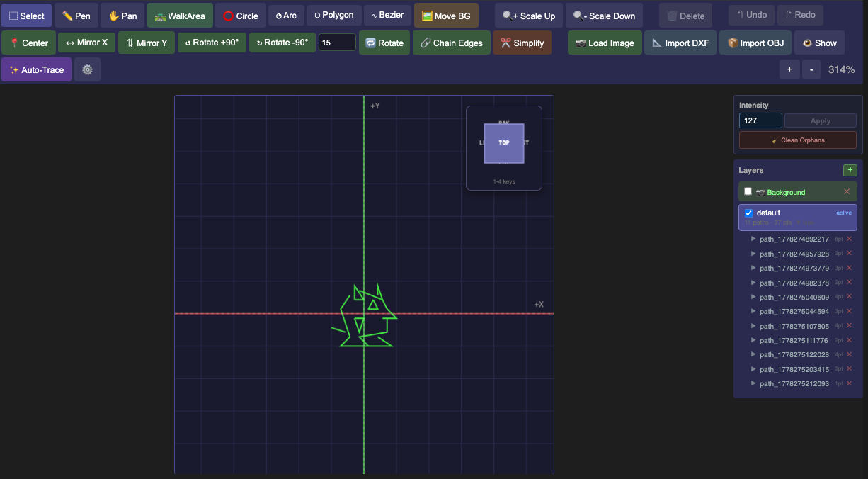The width and height of the screenshot is (868, 479).
Task: Uncheck the default layer visibility checkbox
Action: (748, 213)
